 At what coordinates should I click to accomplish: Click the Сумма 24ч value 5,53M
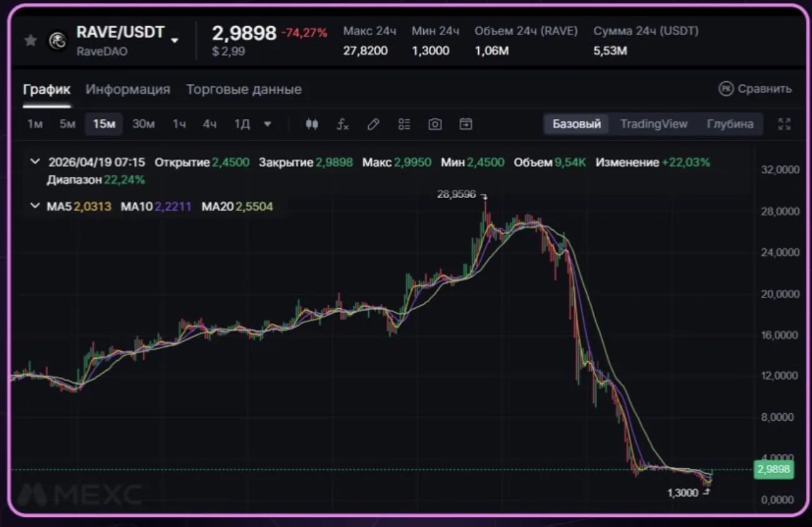pyautogui.click(x=610, y=51)
